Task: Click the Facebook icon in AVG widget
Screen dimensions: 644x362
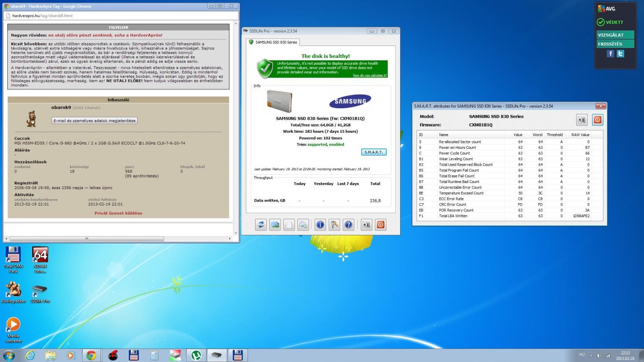Action: coord(611,53)
